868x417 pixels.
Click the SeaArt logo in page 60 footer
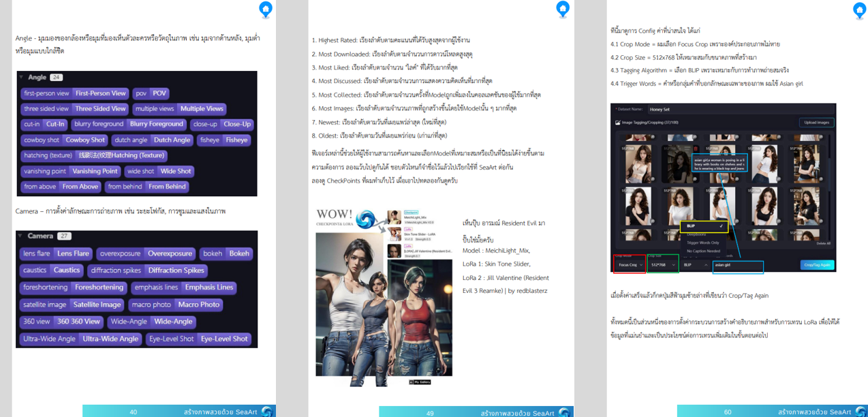(x=860, y=412)
